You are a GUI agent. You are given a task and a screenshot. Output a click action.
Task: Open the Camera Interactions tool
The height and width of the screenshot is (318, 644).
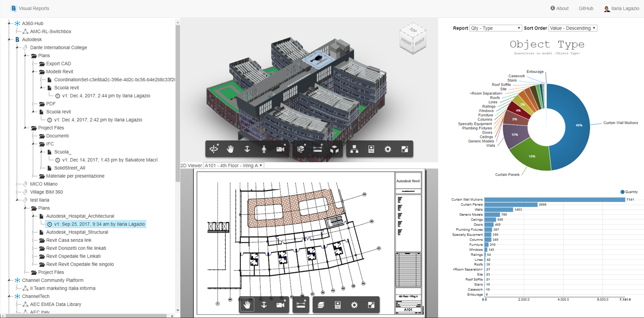281,149
